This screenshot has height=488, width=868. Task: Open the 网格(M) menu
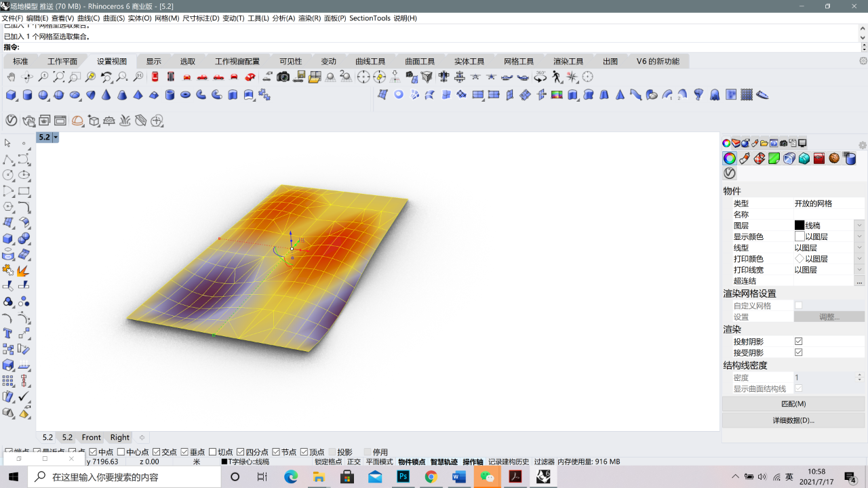coord(167,18)
